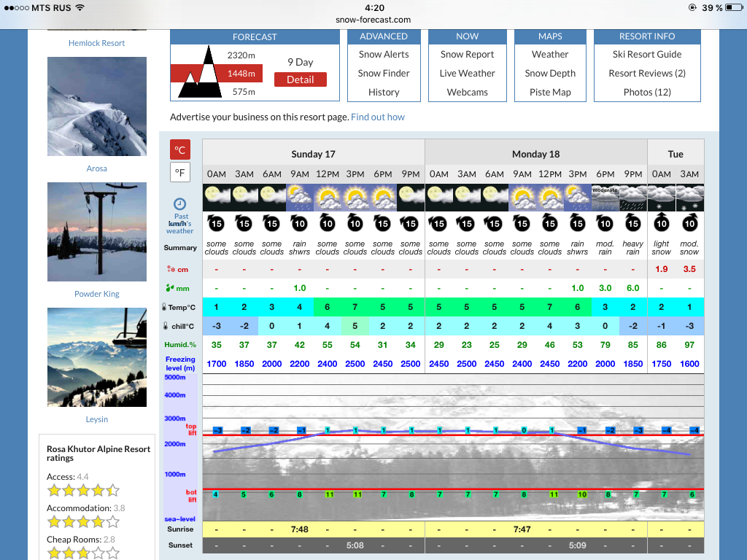The width and height of the screenshot is (747, 560).
Task: Click Monday 9PM rain value 6.0
Action: coord(633,288)
